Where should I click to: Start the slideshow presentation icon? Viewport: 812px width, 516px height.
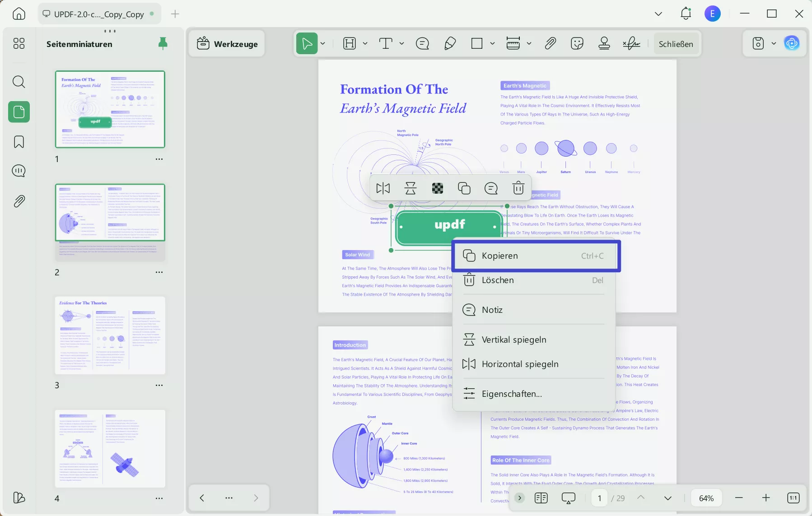(x=569, y=498)
